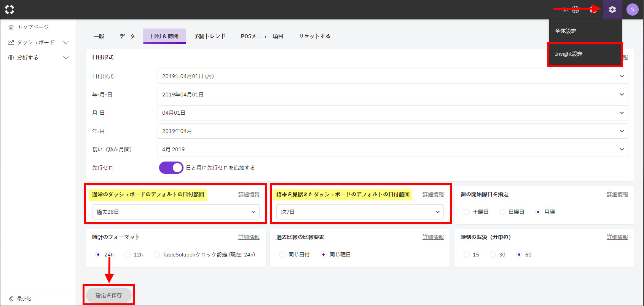
Task: Open the 次7日 future range dropdown
Action: coord(360,212)
